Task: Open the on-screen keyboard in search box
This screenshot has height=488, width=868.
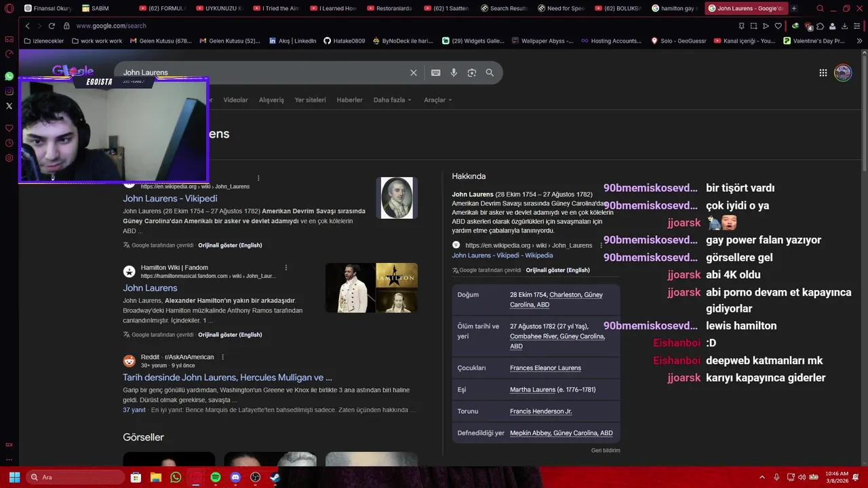Action: click(x=436, y=73)
